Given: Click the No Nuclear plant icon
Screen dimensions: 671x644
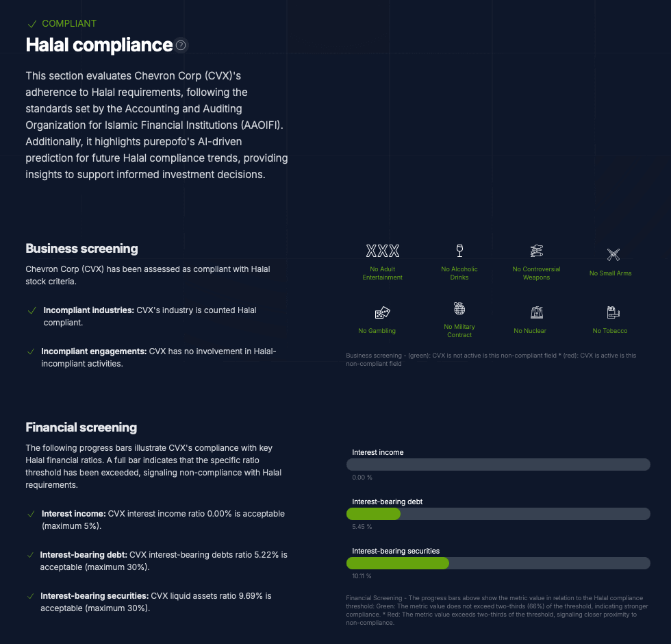Looking at the screenshot, I should [x=536, y=313].
